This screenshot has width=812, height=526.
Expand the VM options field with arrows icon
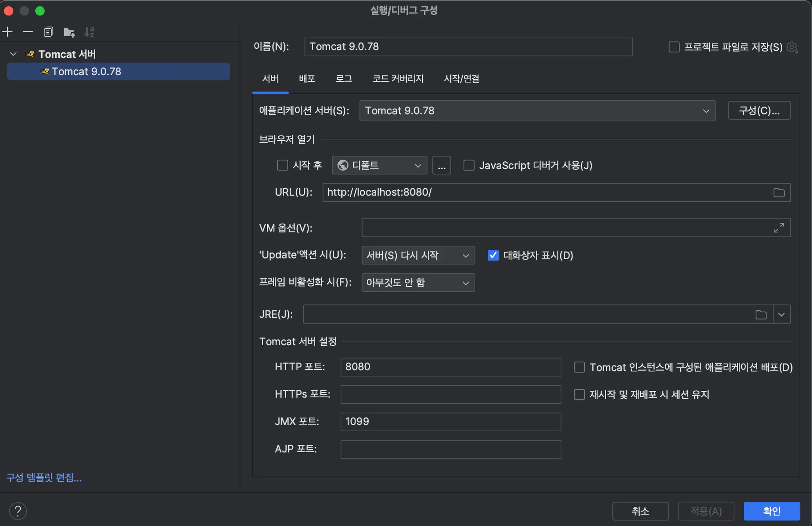779,228
